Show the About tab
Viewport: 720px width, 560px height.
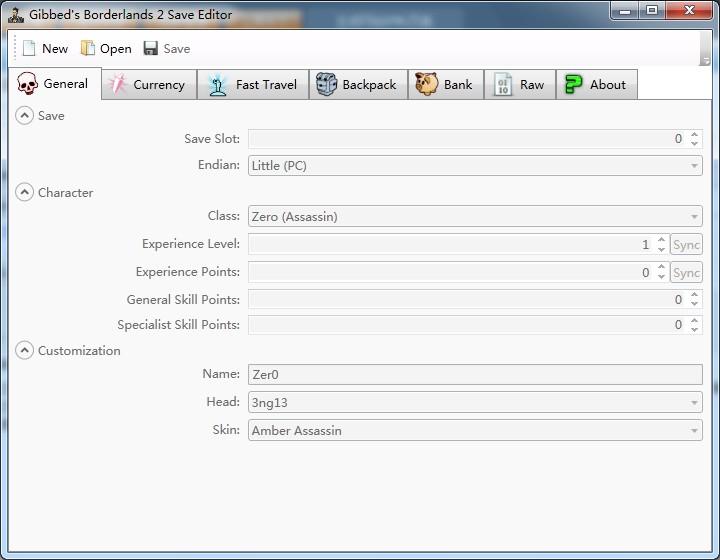597,84
